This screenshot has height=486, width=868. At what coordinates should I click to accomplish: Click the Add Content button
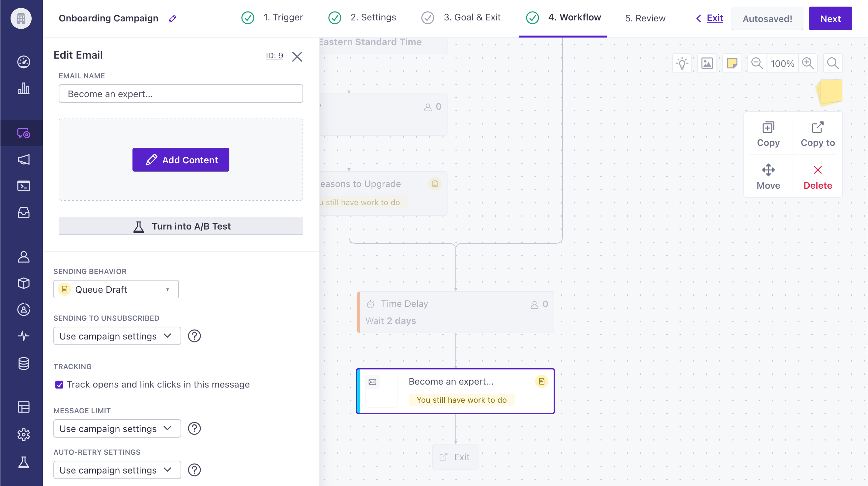(181, 160)
